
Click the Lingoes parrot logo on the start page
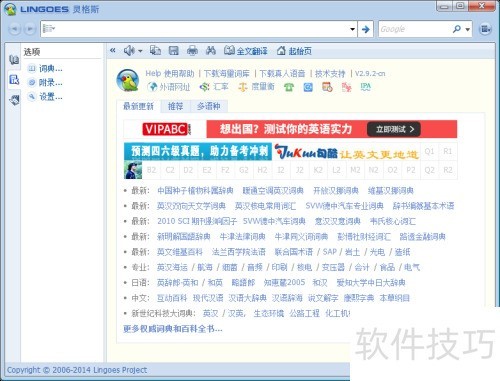pos(128,80)
